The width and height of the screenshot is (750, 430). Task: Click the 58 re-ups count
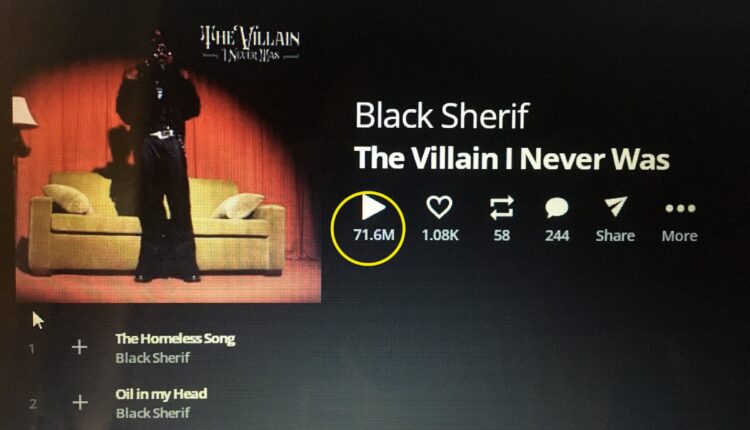(501, 235)
